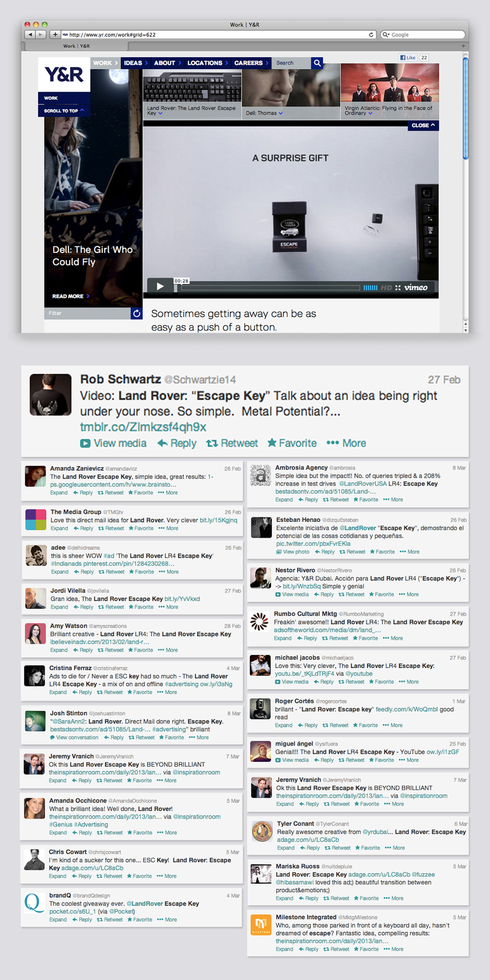Favorite the Media Group tweet
490x980 pixels.
pyautogui.click(x=141, y=528)
